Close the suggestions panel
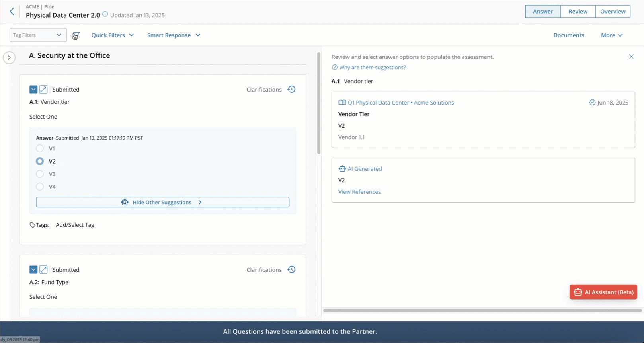This screenshot has width=644, height=343. 631,57
